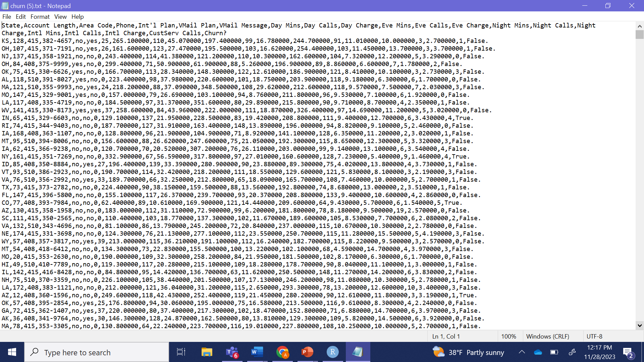
Task: Launch PowerPoint from the taskbar
Action: click(307, 352)
